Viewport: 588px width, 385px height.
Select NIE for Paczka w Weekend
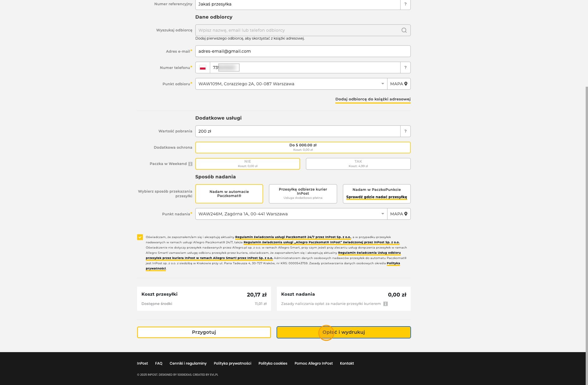[x=248, y=164]
